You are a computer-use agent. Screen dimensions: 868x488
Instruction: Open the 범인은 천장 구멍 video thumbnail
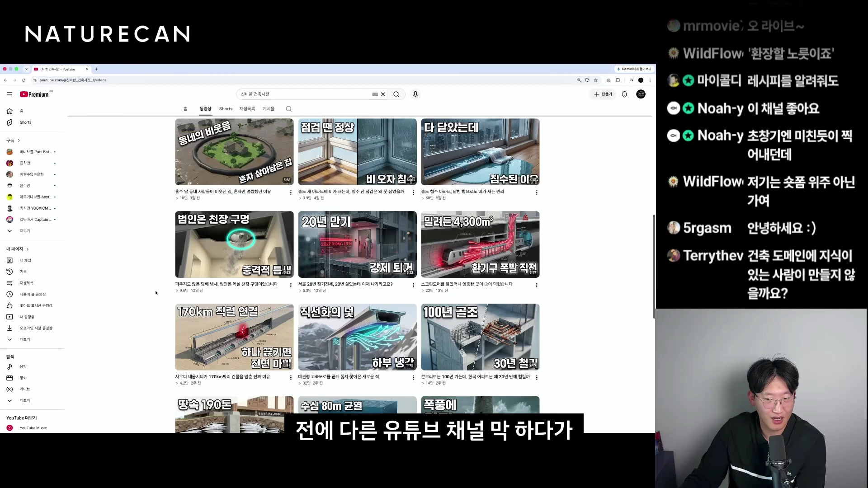click(x=234, y=244)
